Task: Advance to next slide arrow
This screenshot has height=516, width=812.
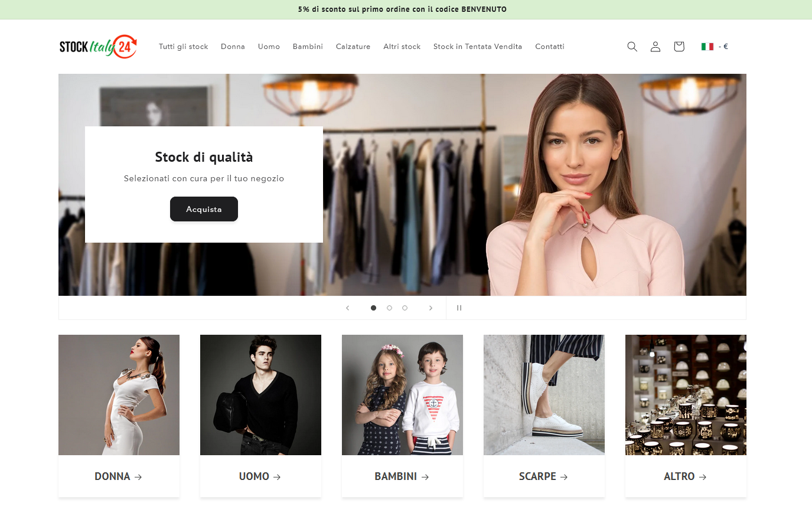Action: point(431,308)
